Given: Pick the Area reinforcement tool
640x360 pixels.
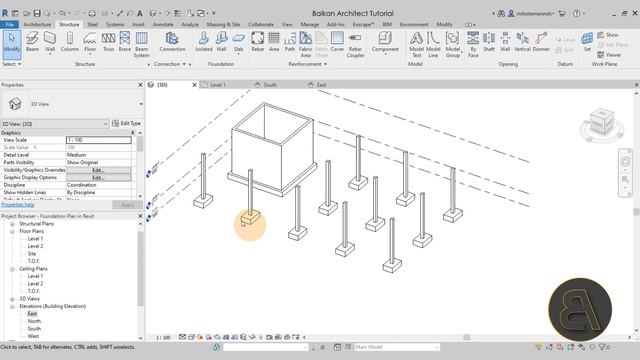Looking at the screenshot, I should pyautogui.click(x=274, y=42).
